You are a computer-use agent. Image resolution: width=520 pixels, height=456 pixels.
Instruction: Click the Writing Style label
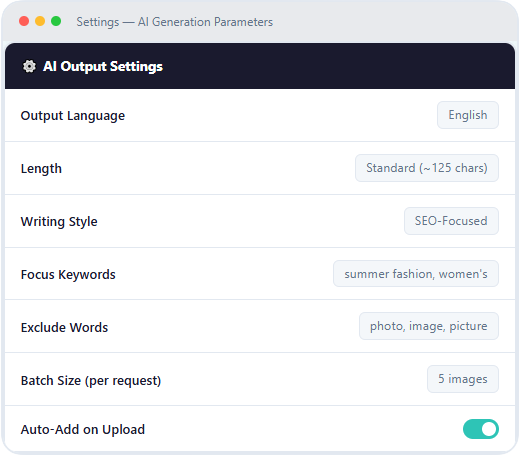point(59,222)
